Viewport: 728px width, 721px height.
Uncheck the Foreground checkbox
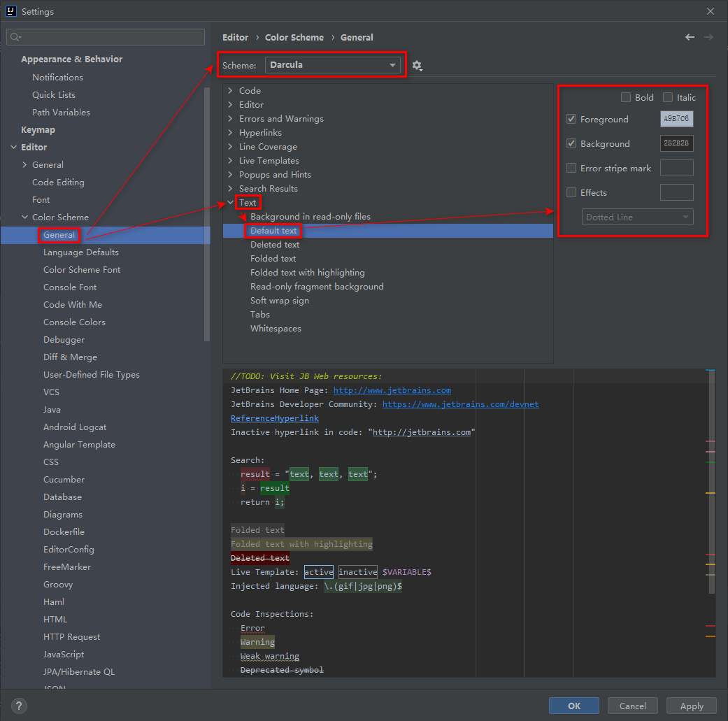(571, 119)
